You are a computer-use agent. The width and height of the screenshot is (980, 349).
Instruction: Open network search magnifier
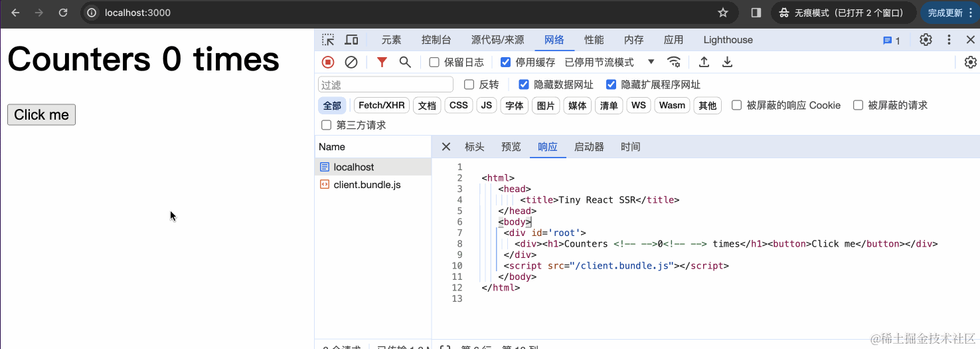[x=404, y=62]
